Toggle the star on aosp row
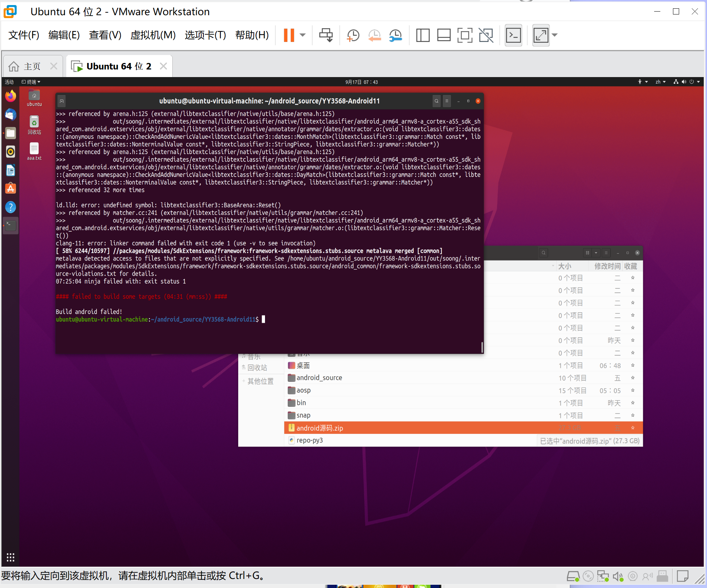707x588 pixels. (x=632, y=390)
